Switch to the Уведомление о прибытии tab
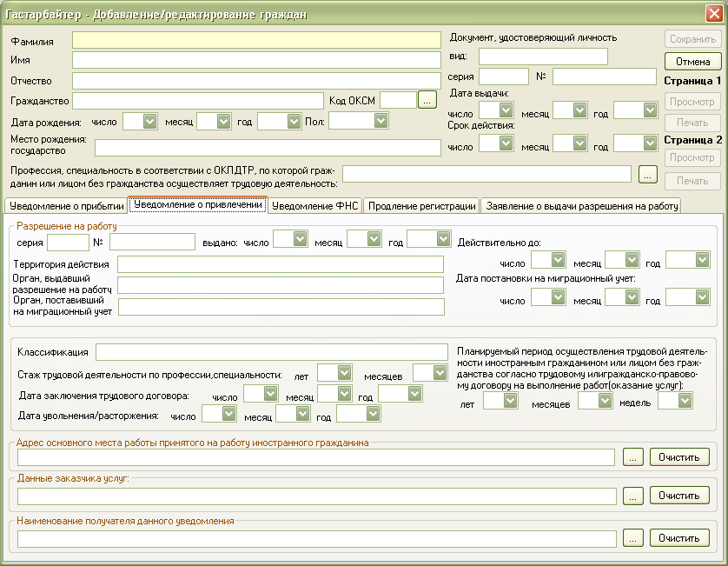Image resolution: width=728 pixels, height=566 pixels. pyautogui.click(x=66, y=206)
